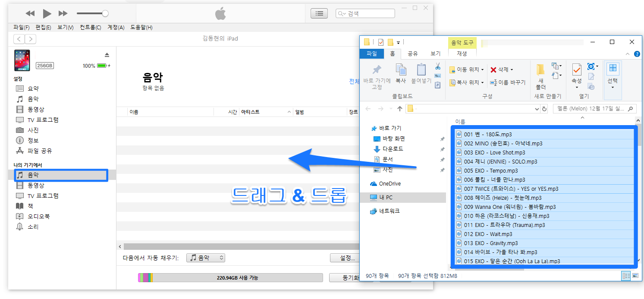Open the 재생 tab under 음악 도구
Image resolution: width=644 pixels, height=299 pixels.
pyautogui.click(x=462, y=54)
